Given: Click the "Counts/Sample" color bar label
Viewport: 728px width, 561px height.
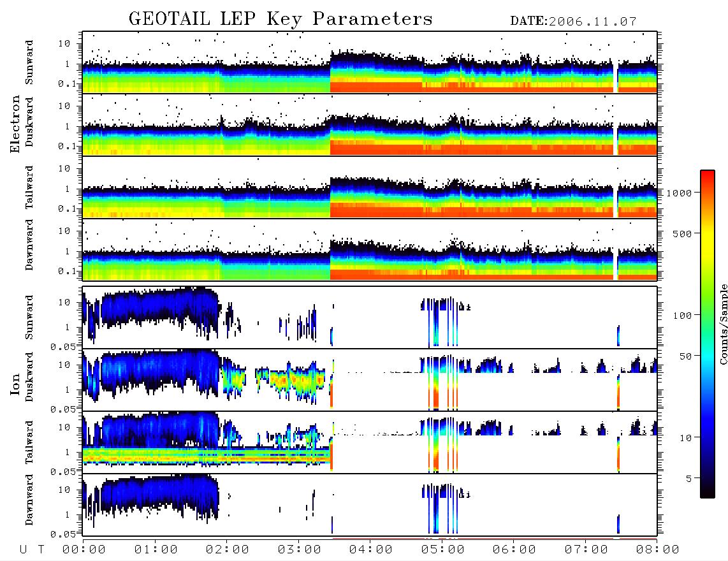Looking at the screenshot, I should (723, 324).
